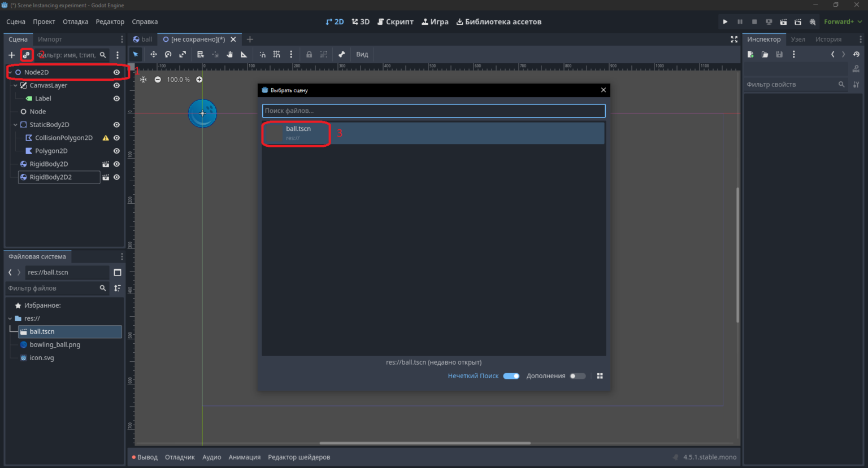Screen dimensions: 868x468
Task: Hide the CanvasLayer node visibility eye
Action: click(x=116, y=85)
